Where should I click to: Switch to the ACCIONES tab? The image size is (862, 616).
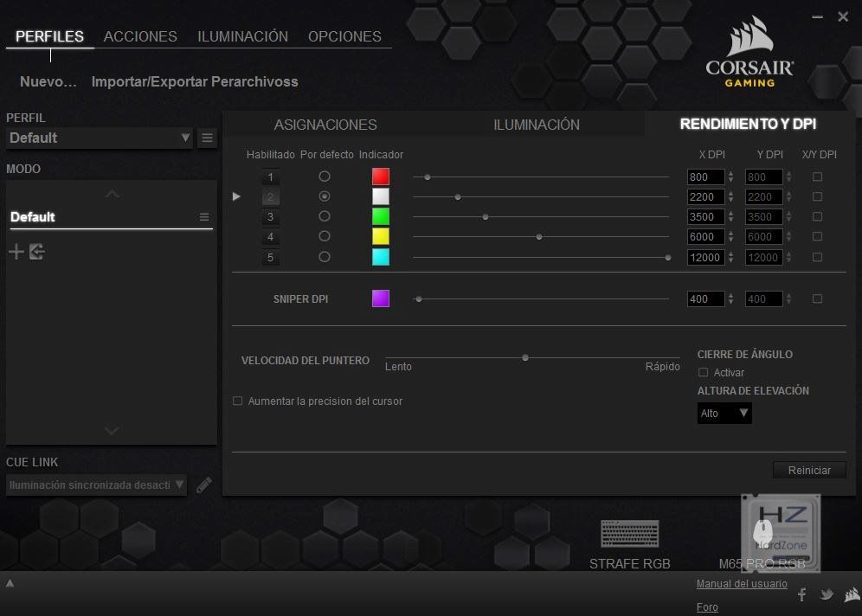point(140,36)
